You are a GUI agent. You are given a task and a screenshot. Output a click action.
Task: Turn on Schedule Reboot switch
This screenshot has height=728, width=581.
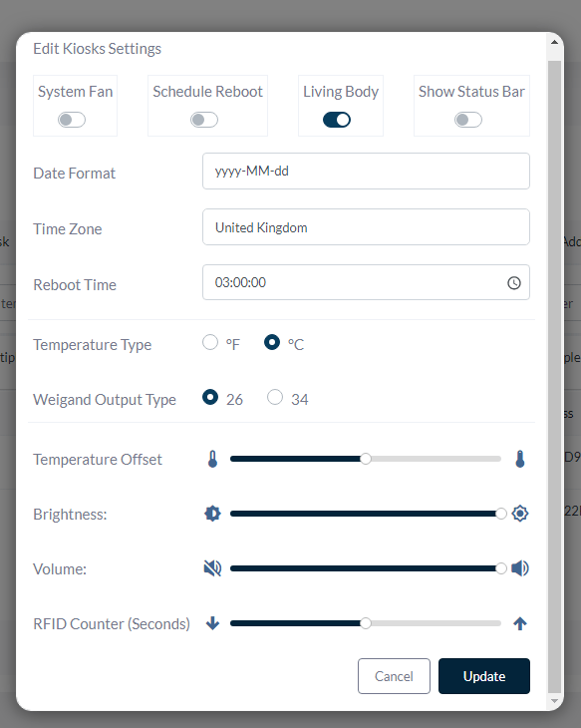coord(204,120)
